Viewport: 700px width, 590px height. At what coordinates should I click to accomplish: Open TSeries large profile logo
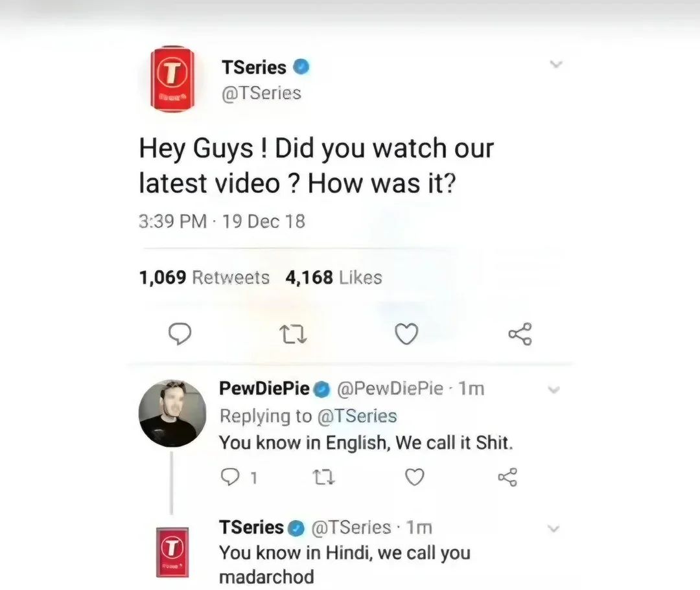[x=172, y=79]
